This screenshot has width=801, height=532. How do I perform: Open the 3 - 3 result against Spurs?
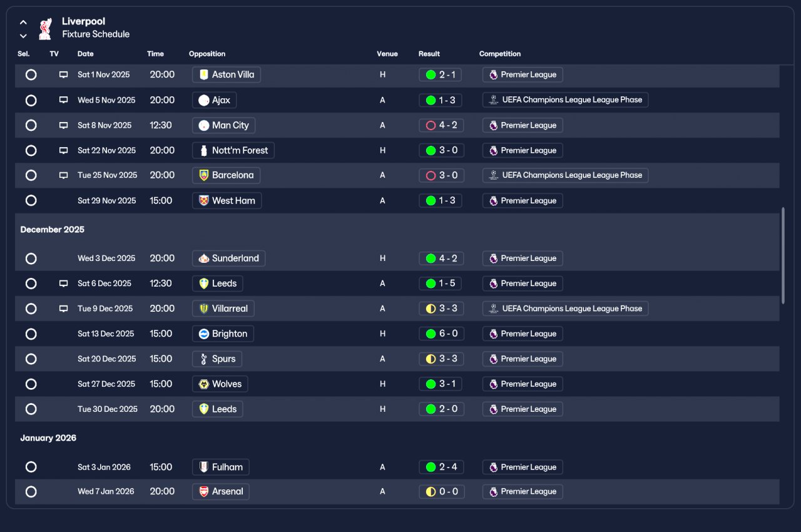(441, 359)
